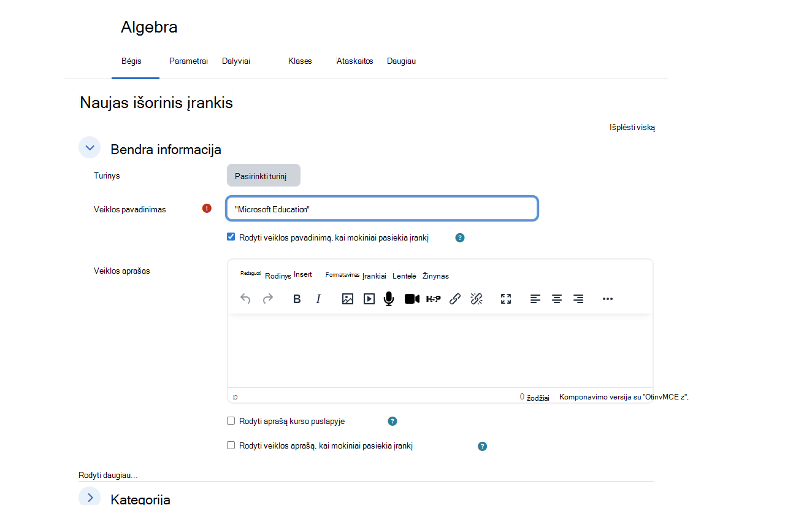Open the Lentelė editor menu
Viewport: 812px width, 505px height.
click(405, 276)
